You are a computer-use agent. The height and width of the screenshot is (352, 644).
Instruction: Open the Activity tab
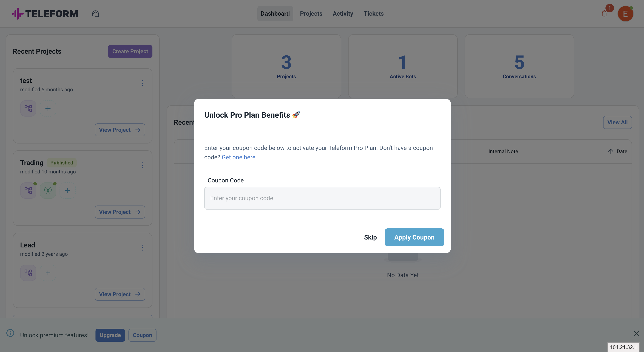point(343,14)
